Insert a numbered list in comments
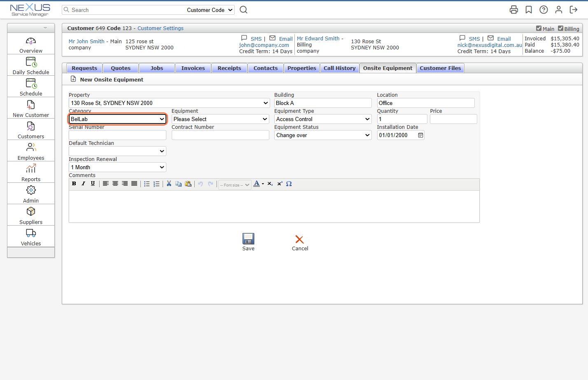 [x=156, y=184]
